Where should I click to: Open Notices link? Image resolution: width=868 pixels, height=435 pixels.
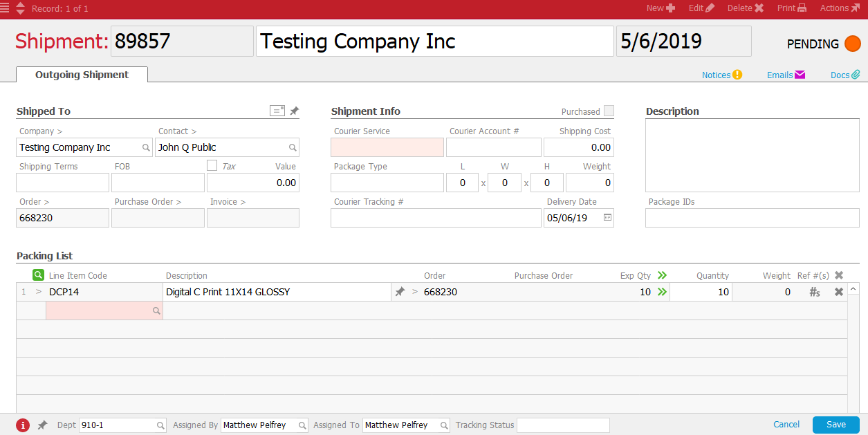(722, 75)
